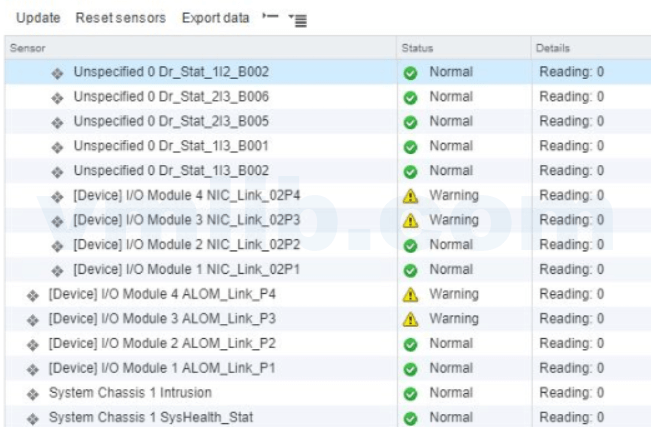Click the Update button

click(38, 18)
